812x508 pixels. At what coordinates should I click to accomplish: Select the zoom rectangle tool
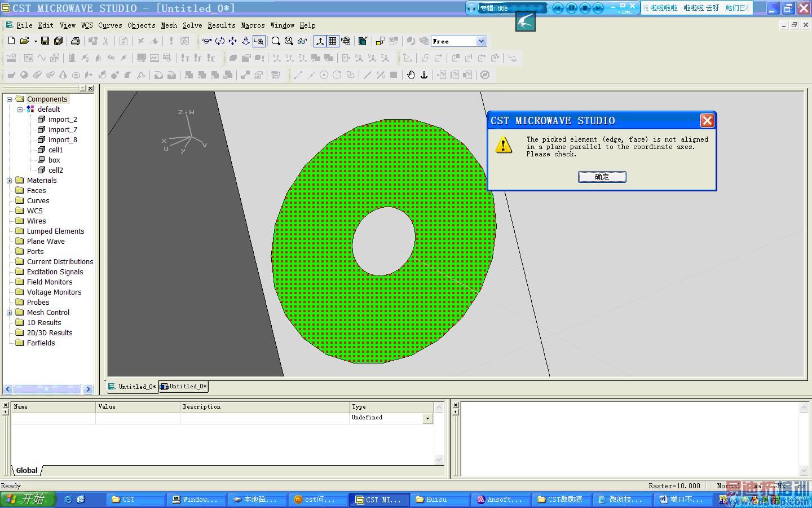coord(259,41)
